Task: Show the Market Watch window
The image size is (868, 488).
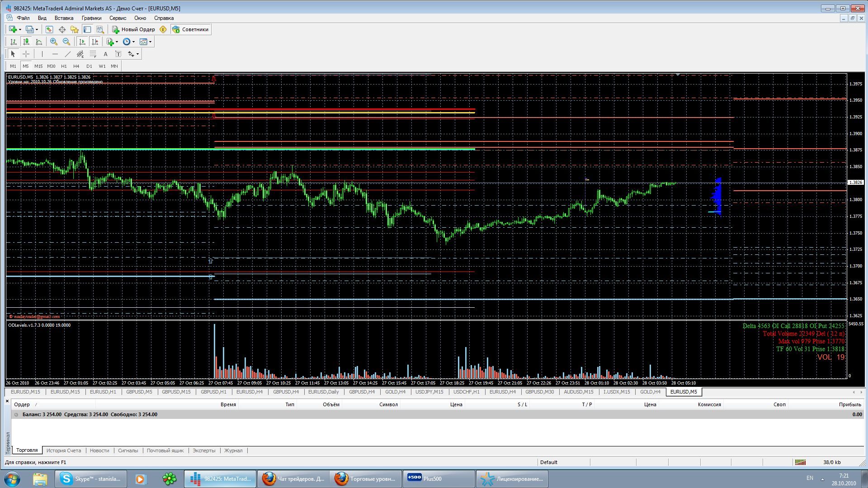Action: click(x=49, y=29)
